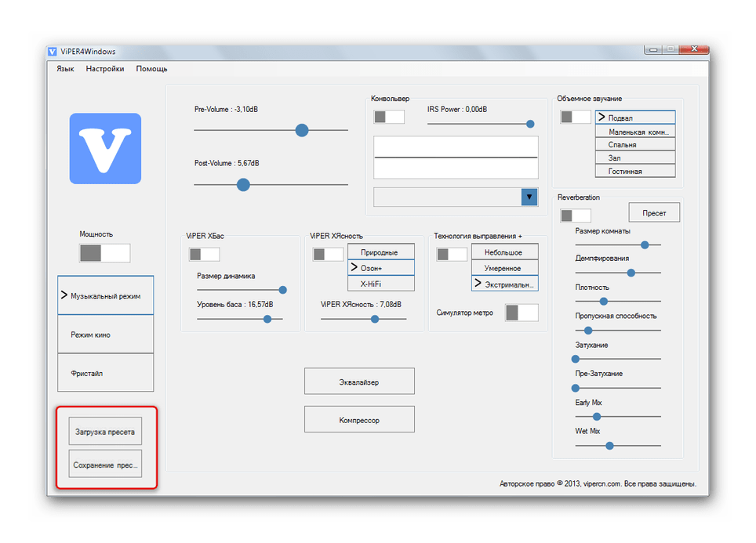Viewport: 756px width, 543px height.
Task: Choose the X-HiFi clarity option
Action: tap(380, 284)
